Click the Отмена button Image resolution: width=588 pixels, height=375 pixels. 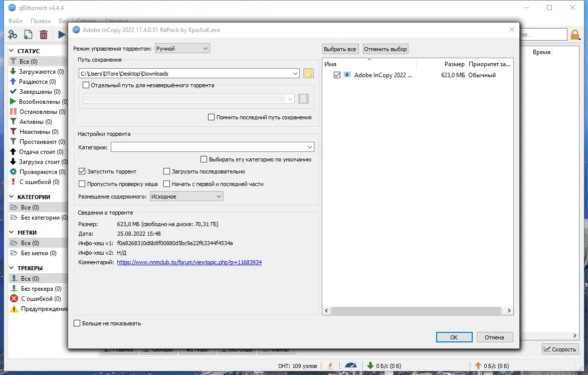pos(495,337)
